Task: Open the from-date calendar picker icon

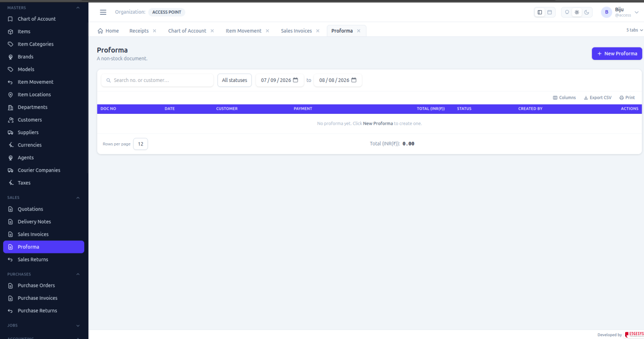Action: [x=295, y=80]
